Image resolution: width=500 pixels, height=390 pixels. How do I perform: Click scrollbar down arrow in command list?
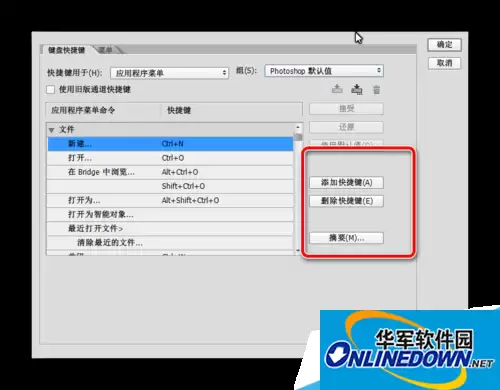tap(298, 251)
